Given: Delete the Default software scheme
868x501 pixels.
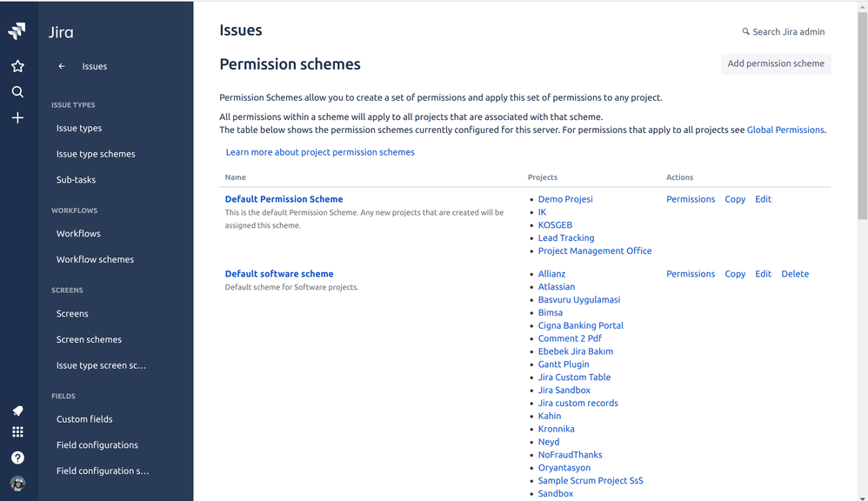Looking at the screenshot, I should pos(795,274).
